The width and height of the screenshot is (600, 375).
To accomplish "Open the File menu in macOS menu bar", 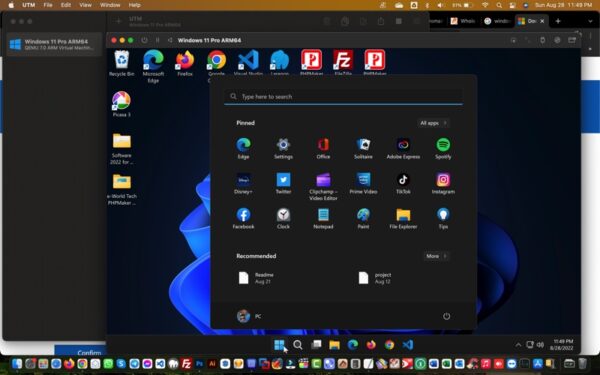I will point(48,5).
